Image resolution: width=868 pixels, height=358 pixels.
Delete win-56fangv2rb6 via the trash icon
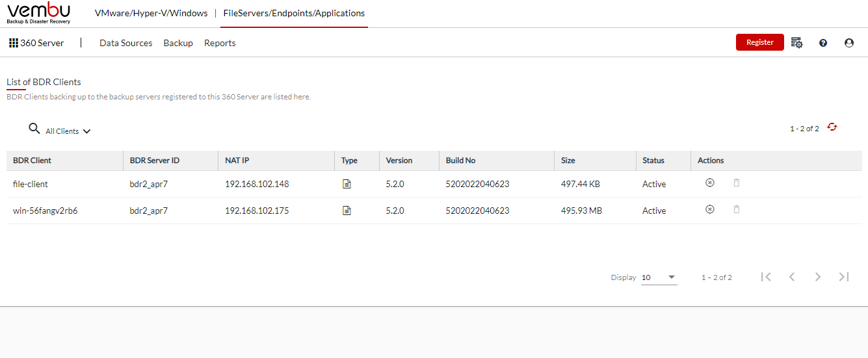737,210
